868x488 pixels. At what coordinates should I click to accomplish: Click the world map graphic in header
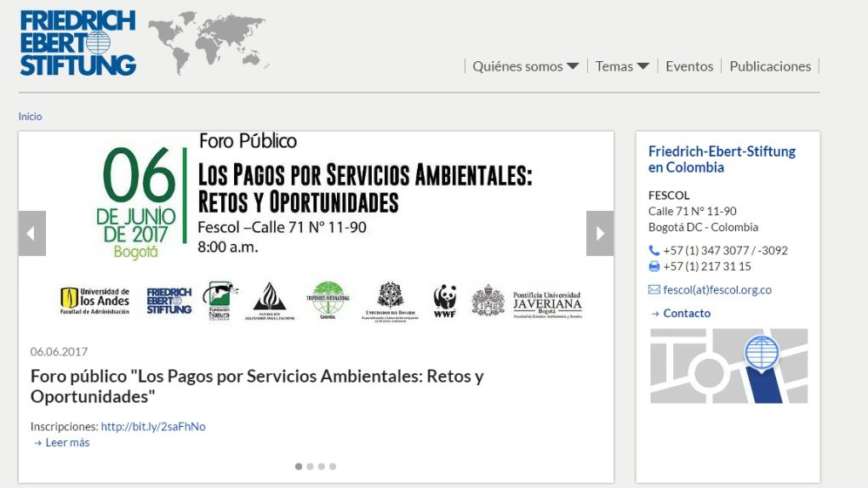[208, 42]
